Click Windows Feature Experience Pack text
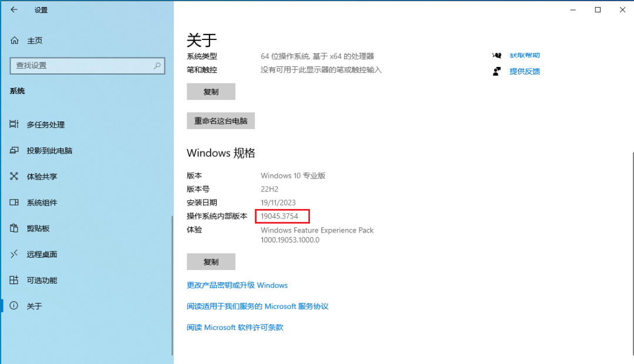 coord(318,230)
